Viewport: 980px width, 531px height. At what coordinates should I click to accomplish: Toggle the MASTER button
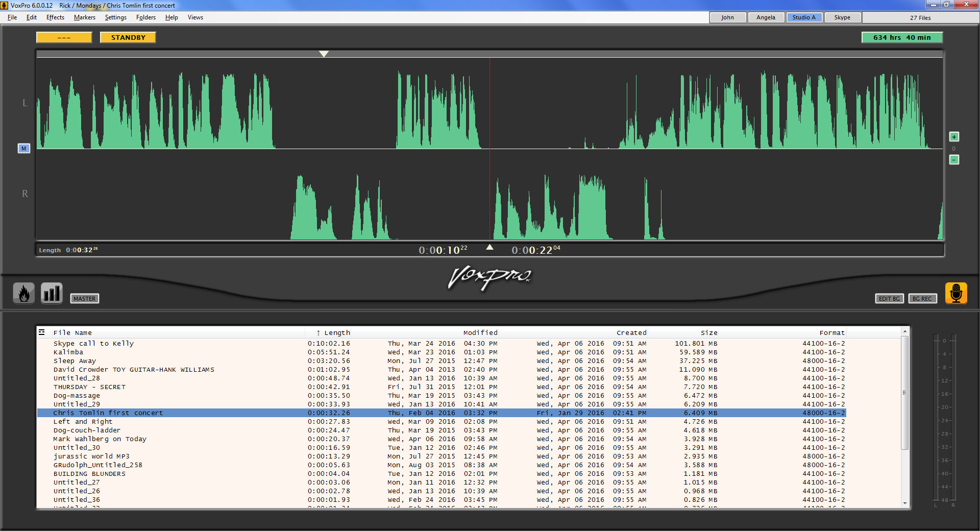(84, 299)
